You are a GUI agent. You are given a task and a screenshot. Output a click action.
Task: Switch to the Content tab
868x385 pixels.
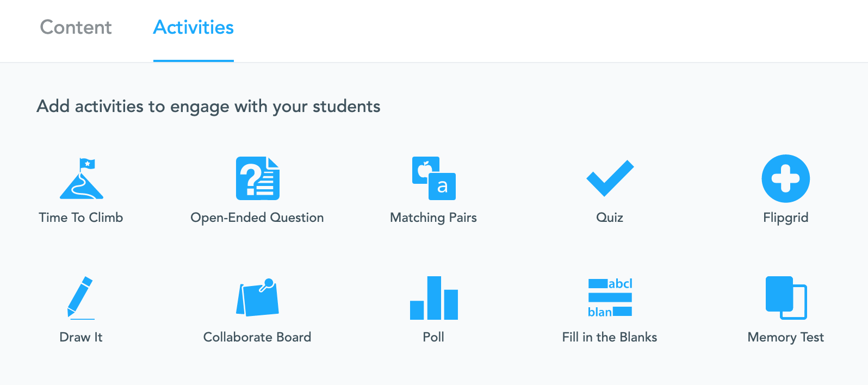(76, 27)
